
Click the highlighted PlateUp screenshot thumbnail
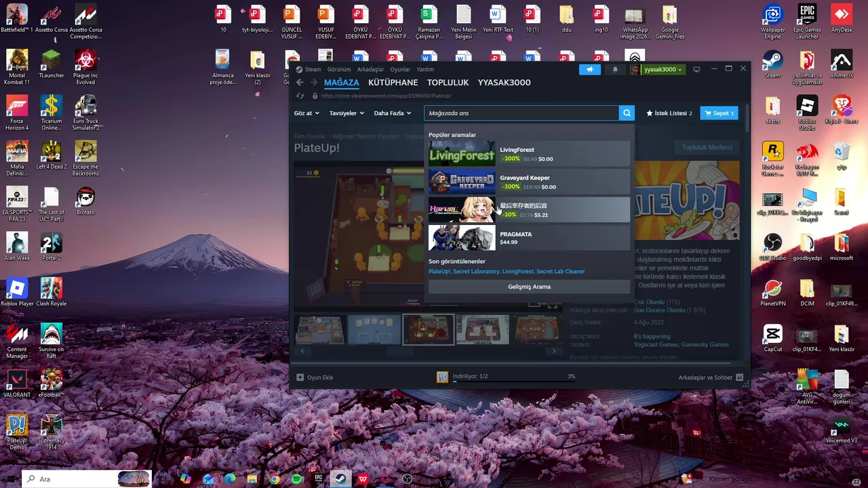click(428, 330)
